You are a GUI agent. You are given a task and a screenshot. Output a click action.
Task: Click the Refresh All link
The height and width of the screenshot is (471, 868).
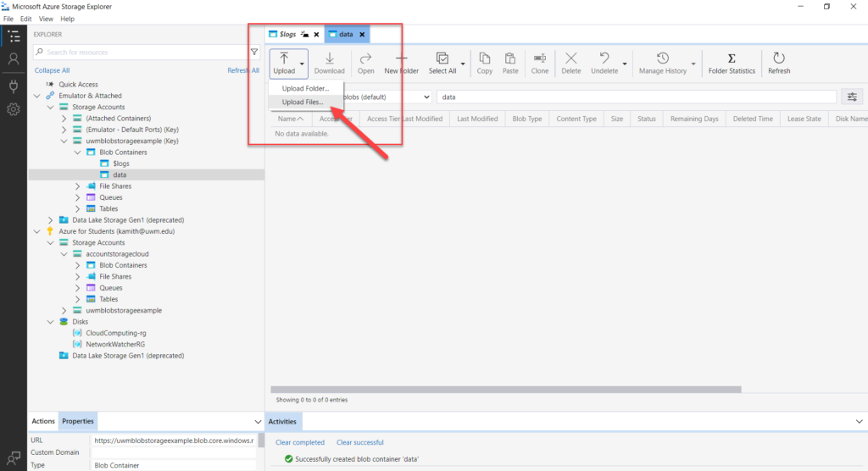[243, 70]
